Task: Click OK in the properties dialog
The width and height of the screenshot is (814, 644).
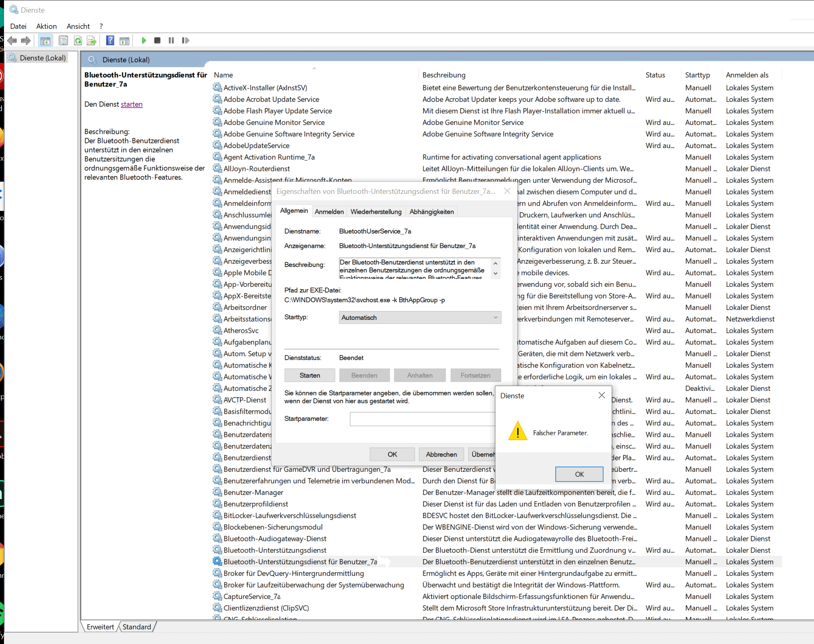Action: pos(392,454)
